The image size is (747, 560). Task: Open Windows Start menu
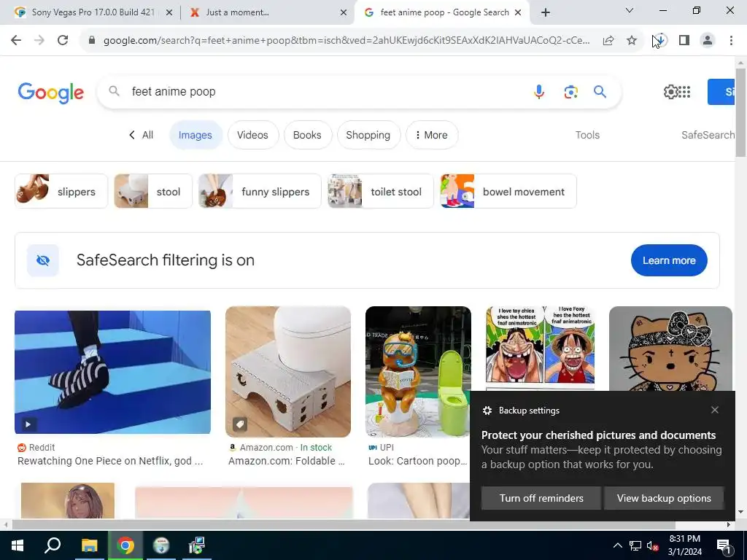pyautogui.click(x=18, y=545)
